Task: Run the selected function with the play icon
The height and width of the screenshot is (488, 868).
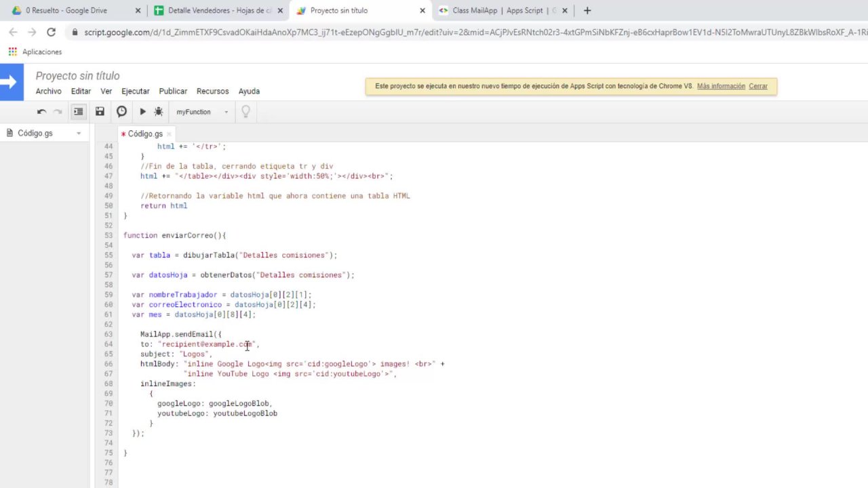Action: pos(142,112)
